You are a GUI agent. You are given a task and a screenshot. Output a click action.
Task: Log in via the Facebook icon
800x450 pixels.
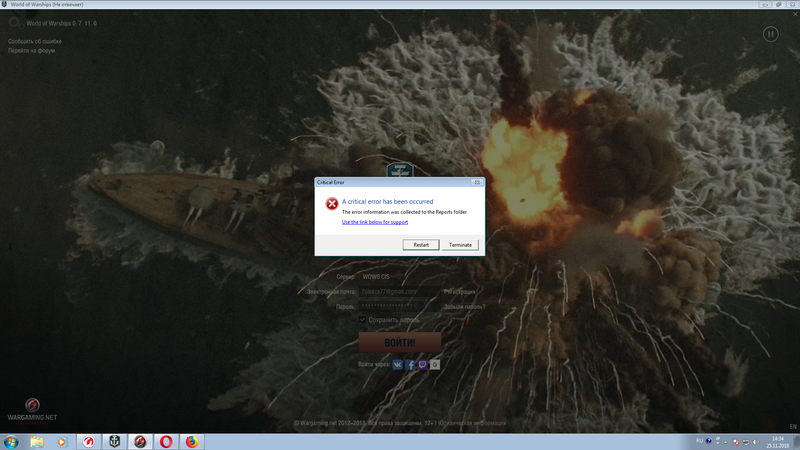point(410,364)
